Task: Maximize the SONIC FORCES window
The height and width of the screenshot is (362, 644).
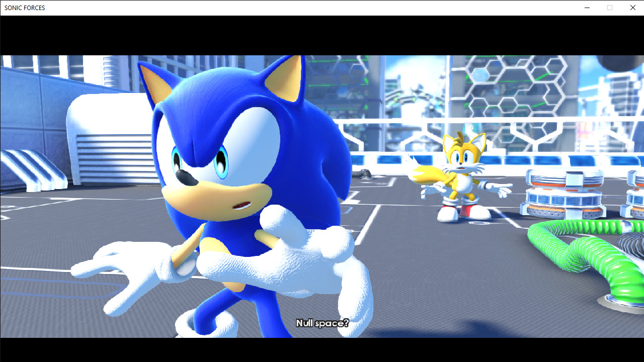Action: (609, 7)
